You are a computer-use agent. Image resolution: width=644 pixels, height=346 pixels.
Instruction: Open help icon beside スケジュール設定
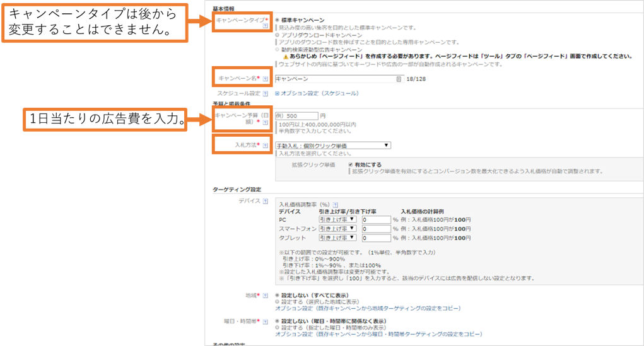pos(266,93)
